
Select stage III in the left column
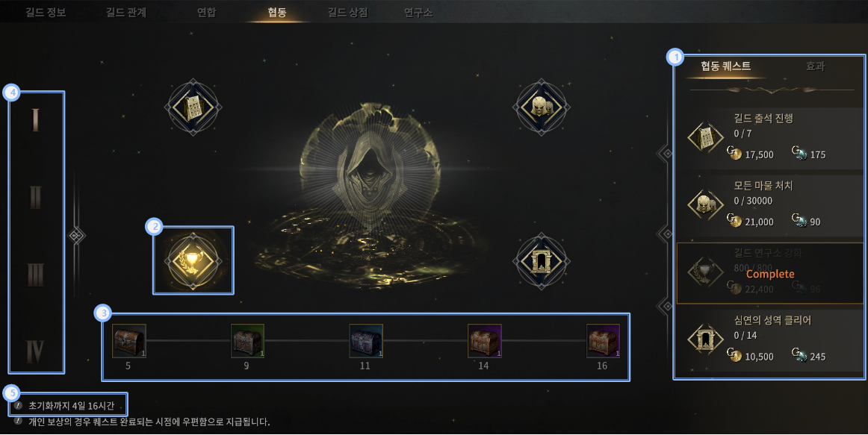tap(35, 275)
